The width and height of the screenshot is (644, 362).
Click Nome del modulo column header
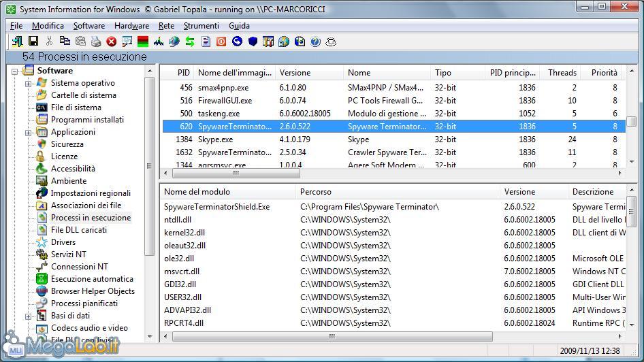(228, 192)
